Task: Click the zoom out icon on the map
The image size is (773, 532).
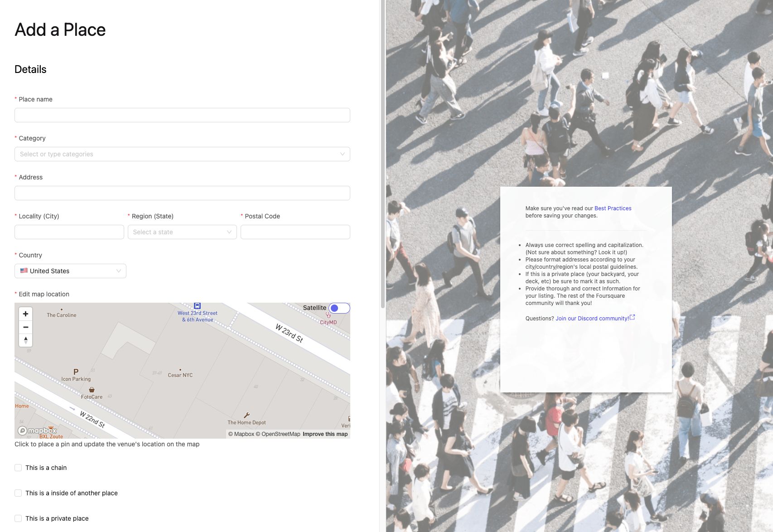Action: point(25,327)
